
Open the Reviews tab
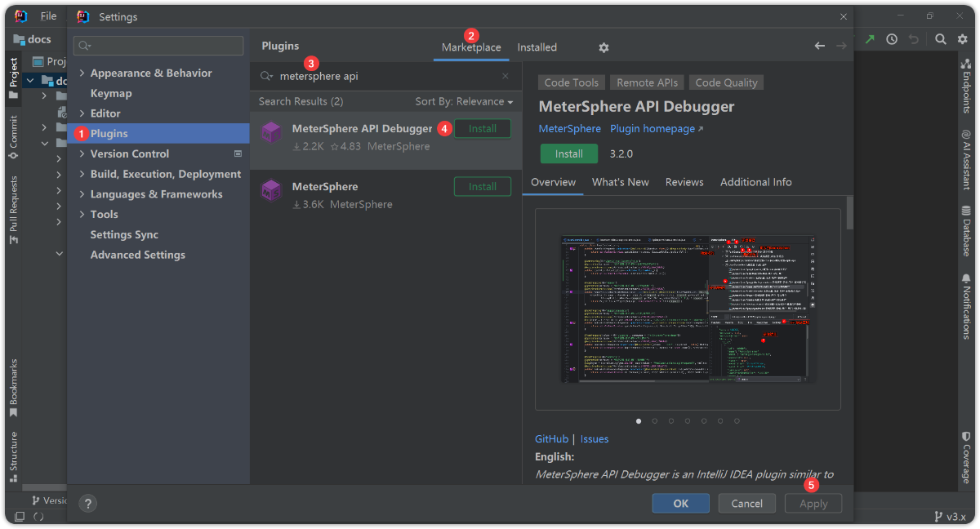click(684, 182)
